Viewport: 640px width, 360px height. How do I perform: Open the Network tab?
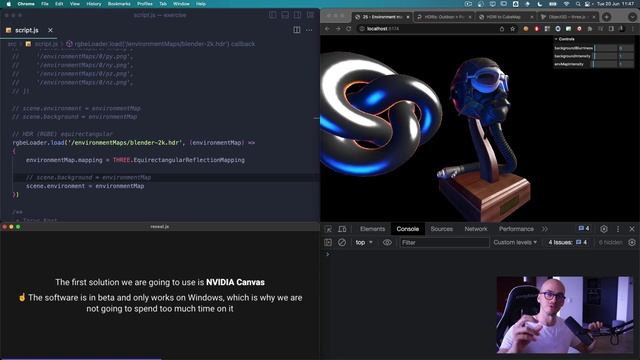(x=476, y=229)
